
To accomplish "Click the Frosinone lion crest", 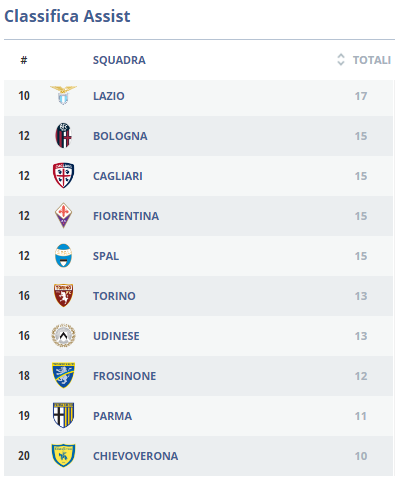I will [x=63, y=375].
